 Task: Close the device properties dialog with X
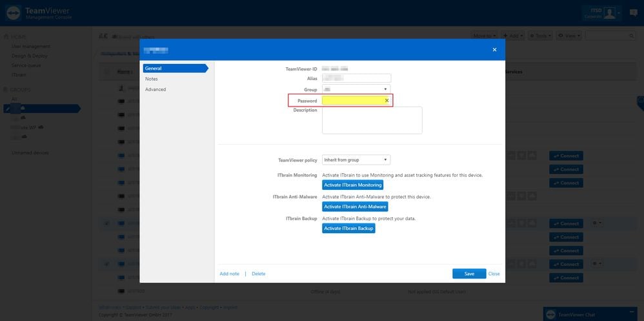pyautogui.click(x=494, y=50)
